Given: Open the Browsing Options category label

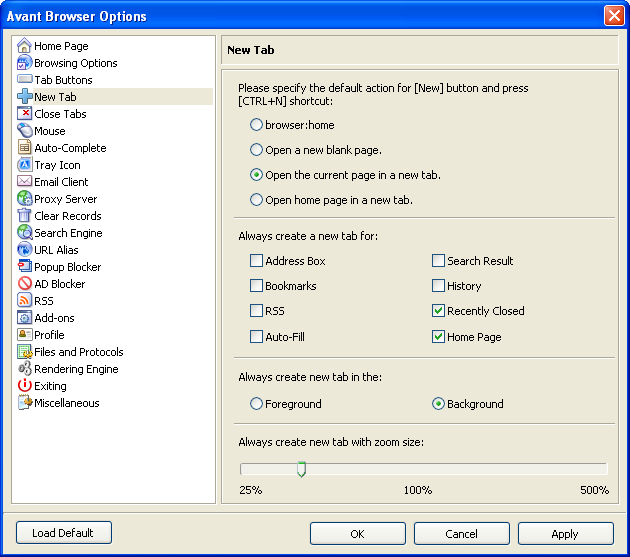Looking at the screenshot, I should [76, 63].
